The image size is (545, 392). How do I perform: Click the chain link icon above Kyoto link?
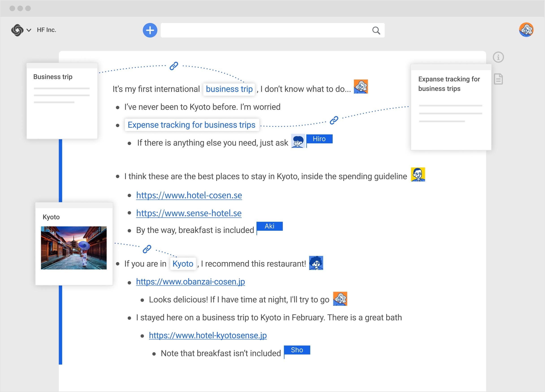coord(147,249)
